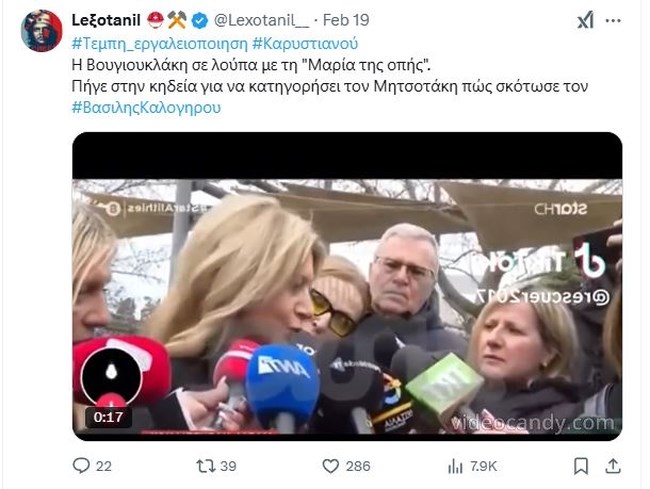Image resolution: width=650 pixels, height=489 pixels.
Task: Repost the tweet using the retweet icon
Action: point(206,466)
